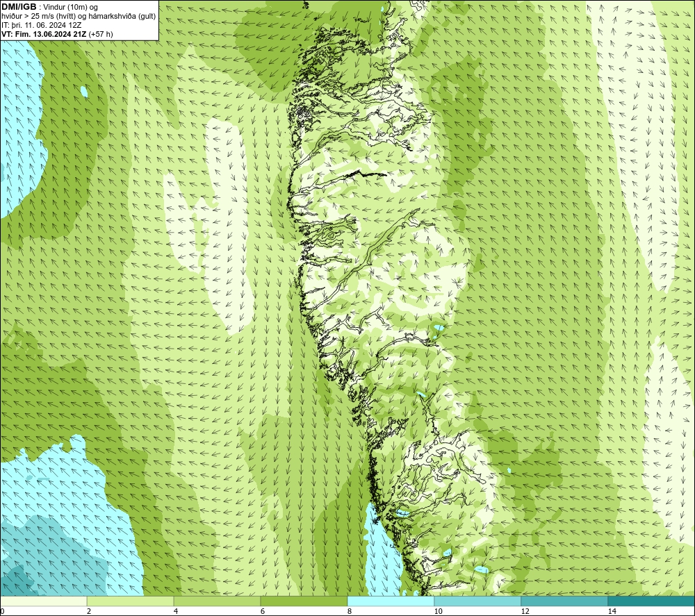Click the scale label '10'
This screenshot has width=695, height=616.
438,611
